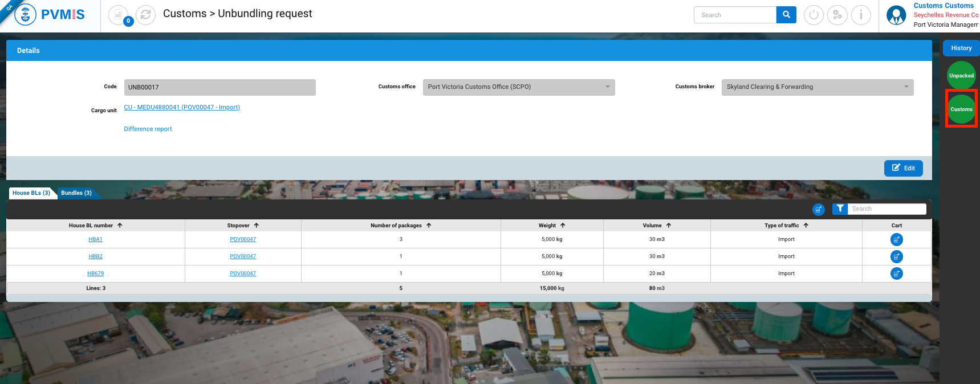The width and height of the screenshot is (980, 384).
Task: Open the settings gears icon
Action: tap(837, 15)
